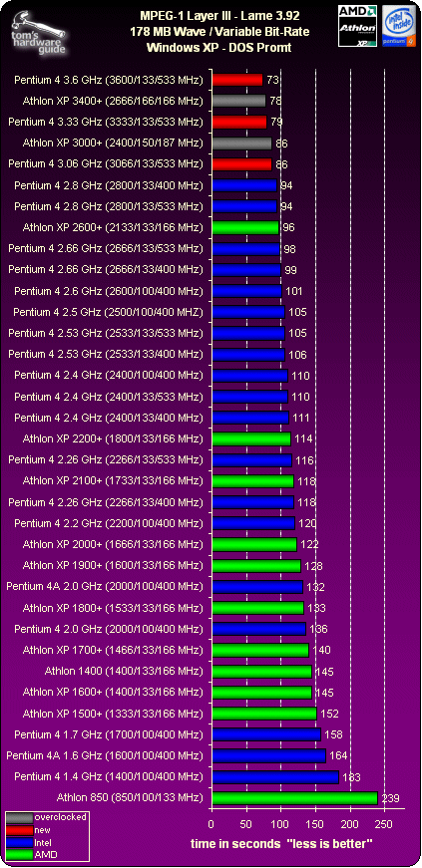Viewport: 422px width, 868px height.
Task: Click the label 'Pentium 4 3.33 GHz (3333/133/533 MHz)'
Action: click(x=106, y=122)
